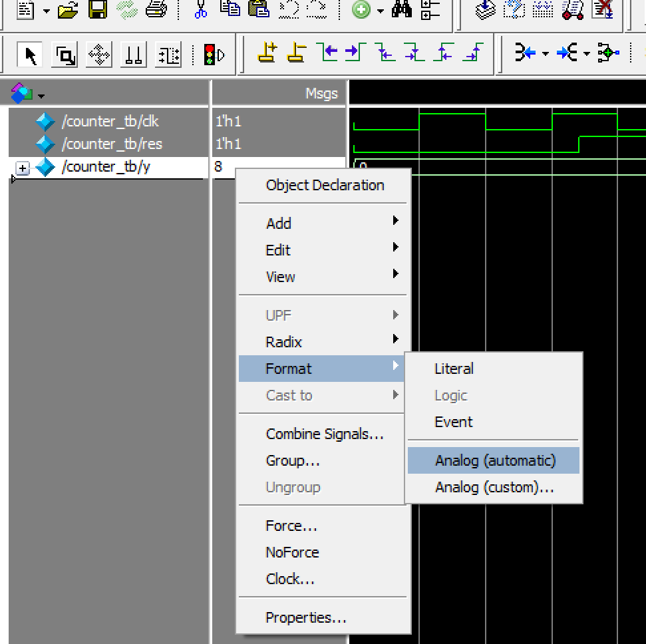
Task: Click Find Previous Transition icon
Action: click(x=327, y=53)
